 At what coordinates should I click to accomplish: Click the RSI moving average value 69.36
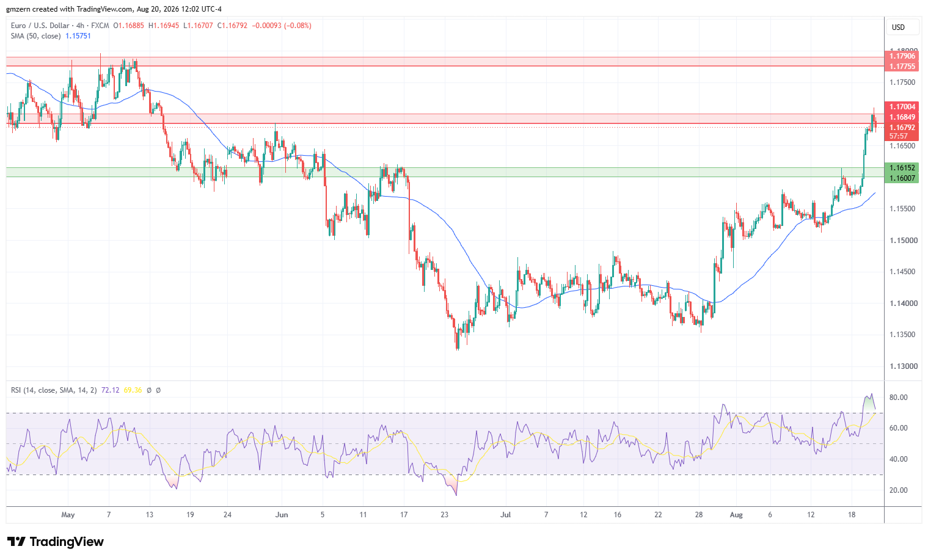133,390
